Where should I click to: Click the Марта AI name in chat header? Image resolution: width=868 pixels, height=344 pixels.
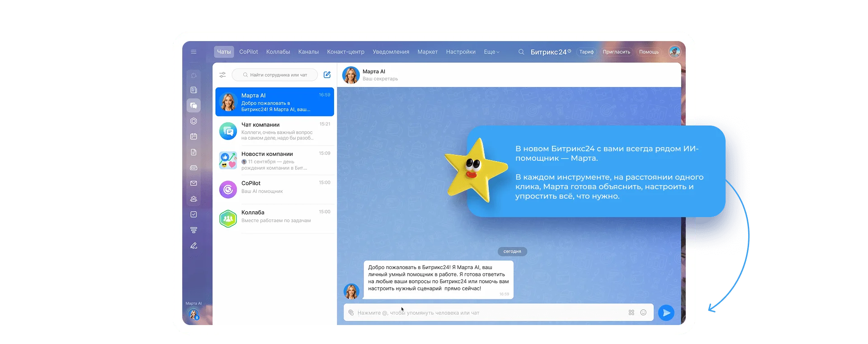pyautogui.click(x=374, y=72)
